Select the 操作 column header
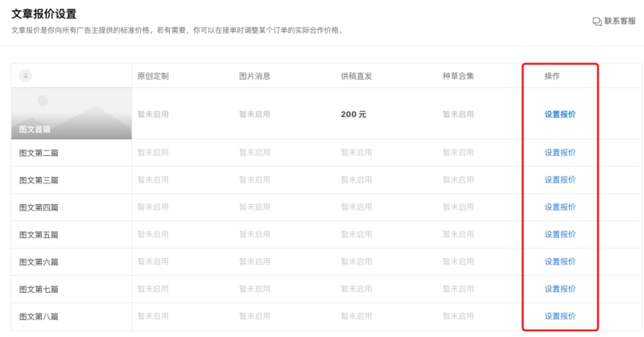644x337 pixels. (552, 76)
